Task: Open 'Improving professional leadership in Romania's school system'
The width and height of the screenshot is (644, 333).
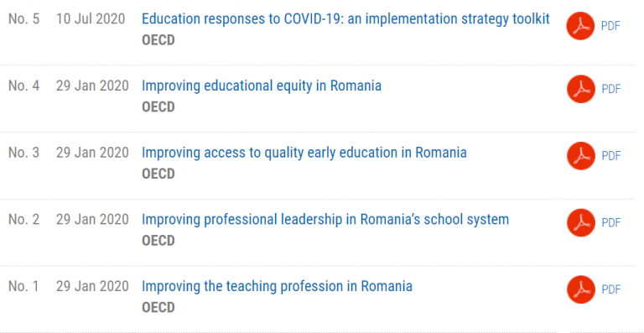Action: tap(325, 220)
